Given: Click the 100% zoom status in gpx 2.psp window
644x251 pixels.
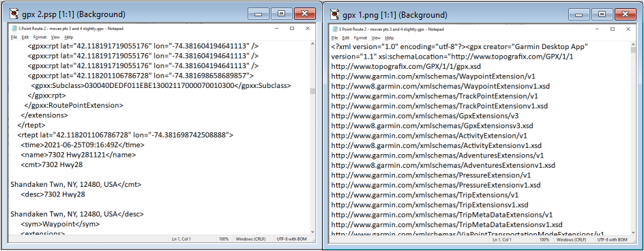Looking at the screenshot, I should point(224,239).
